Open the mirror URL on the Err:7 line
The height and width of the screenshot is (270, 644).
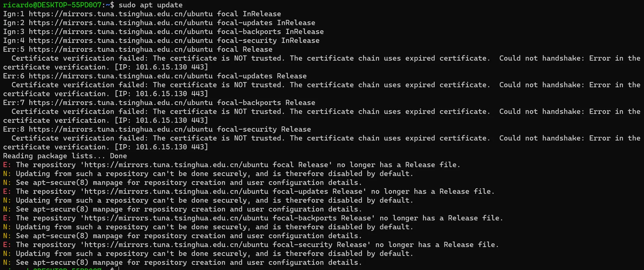(x=120, y=103)
